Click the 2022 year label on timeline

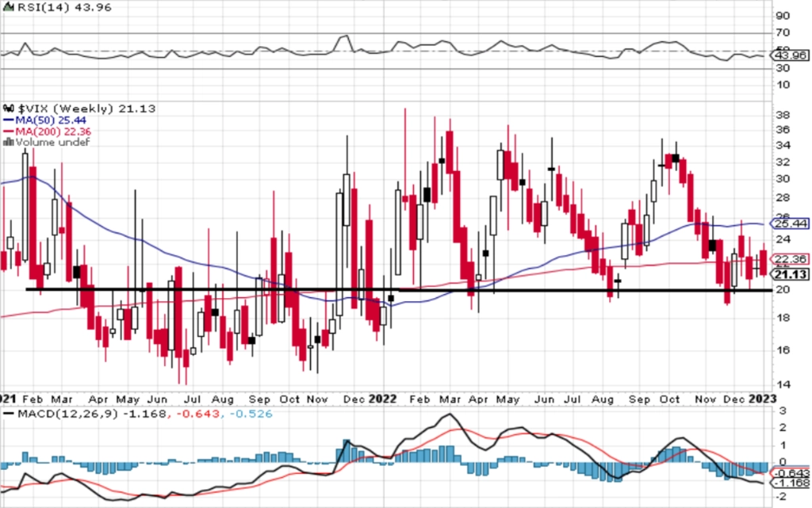pyautogui.click(x=382, y=399)
